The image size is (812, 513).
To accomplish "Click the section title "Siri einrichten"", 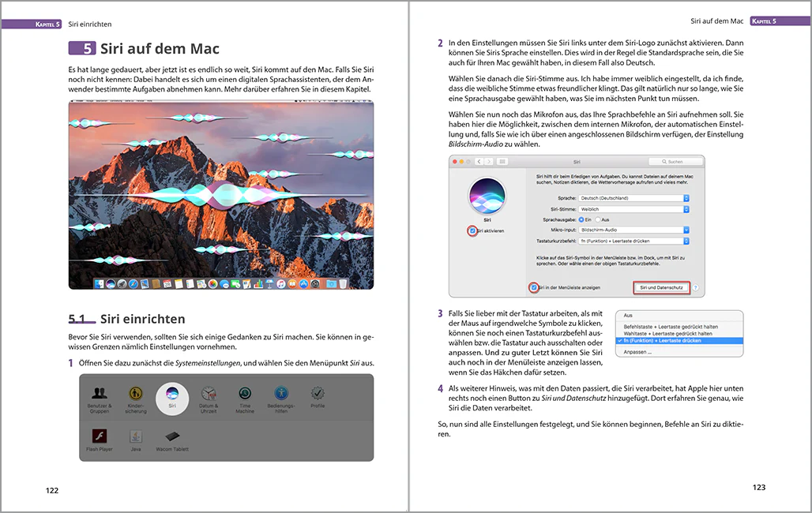I will (142, 319).
